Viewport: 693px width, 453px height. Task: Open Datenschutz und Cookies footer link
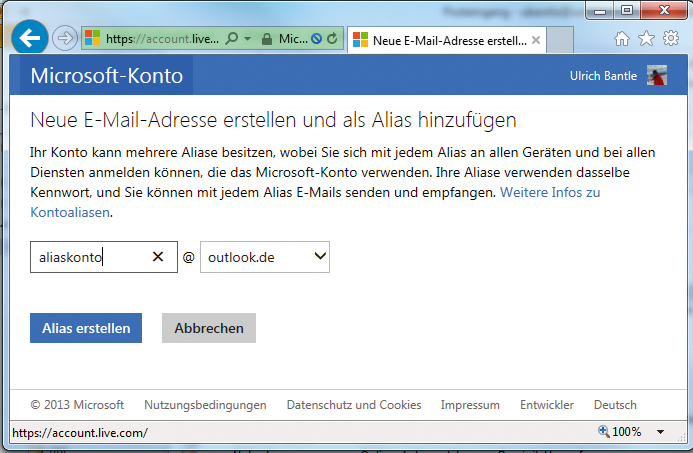pos(354,405)
